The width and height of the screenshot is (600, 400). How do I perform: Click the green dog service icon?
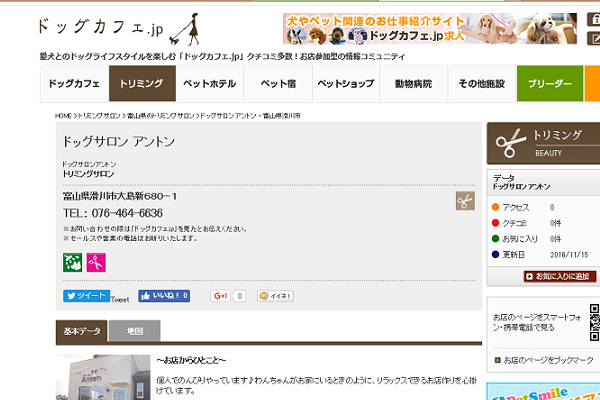pyautogui.click(x=71, y=263)
